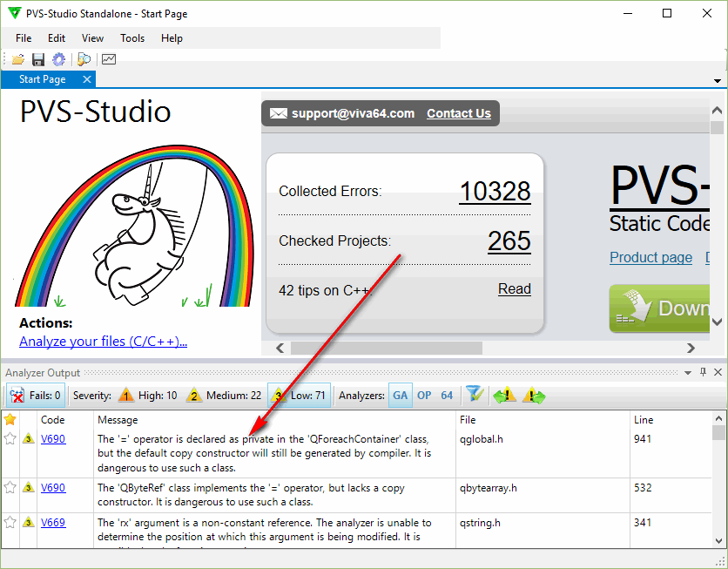Screen dimensions: 728x569
Task: Open the View menu
Action: pos(92,38)
